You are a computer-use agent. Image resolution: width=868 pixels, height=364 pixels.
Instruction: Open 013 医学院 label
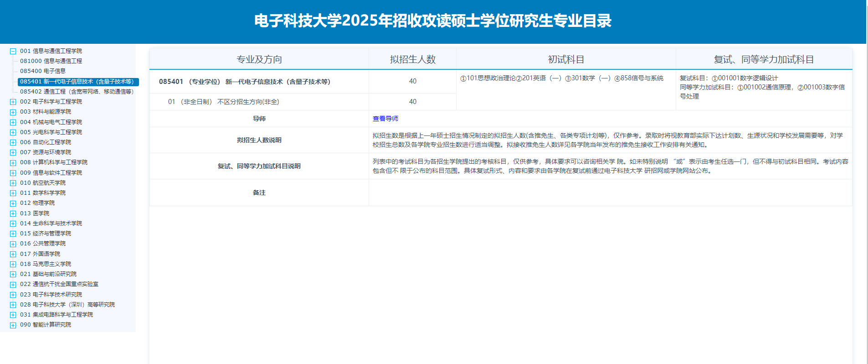pyautogui.click(x=35, y=213)
